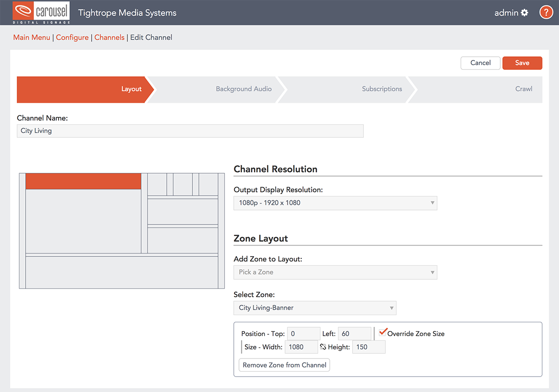Screen dimensions: 559x392
Task: Expand the Pick a Zone dropdown
Action: [335, 272]
